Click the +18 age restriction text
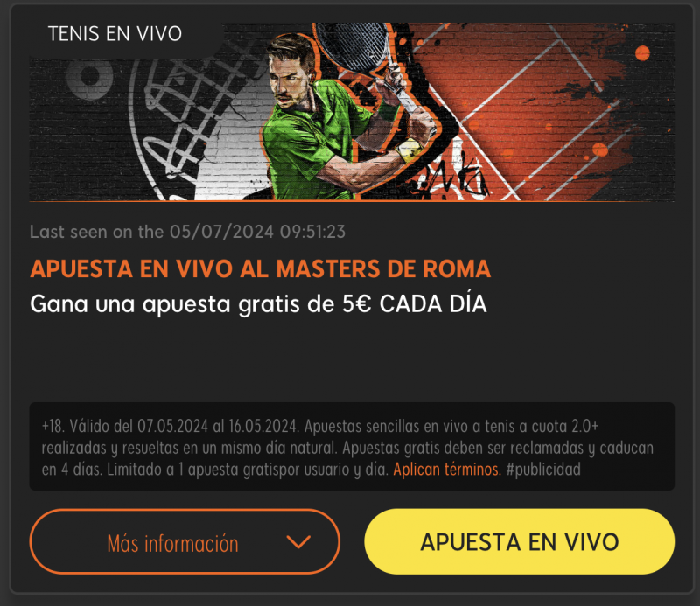The height and width of the screenshot is (606, 700). (x=53, y=426)
